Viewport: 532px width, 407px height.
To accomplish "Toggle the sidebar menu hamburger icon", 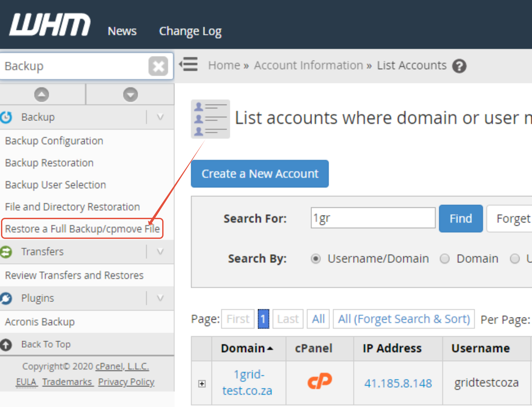I will click(x=189, y=64).
